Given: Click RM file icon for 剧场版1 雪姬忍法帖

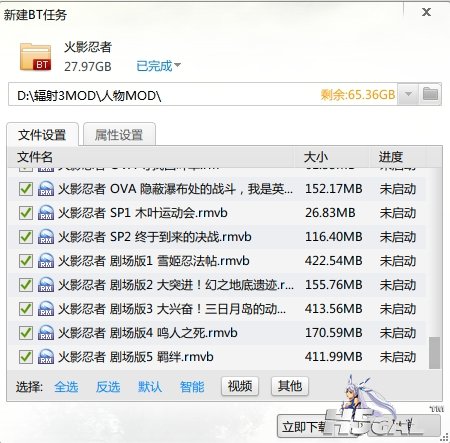Looking at the screenshot, I should click(x=46, y=261).
